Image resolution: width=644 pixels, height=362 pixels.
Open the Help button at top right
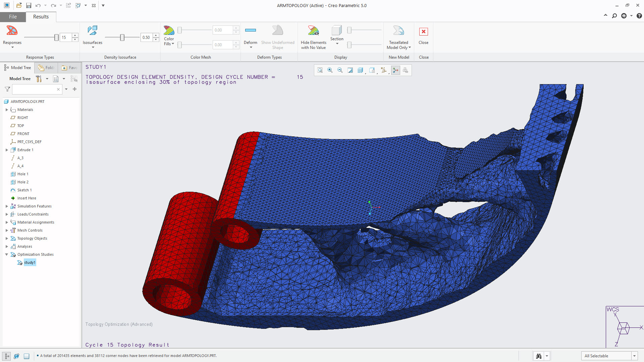point(639,15)
